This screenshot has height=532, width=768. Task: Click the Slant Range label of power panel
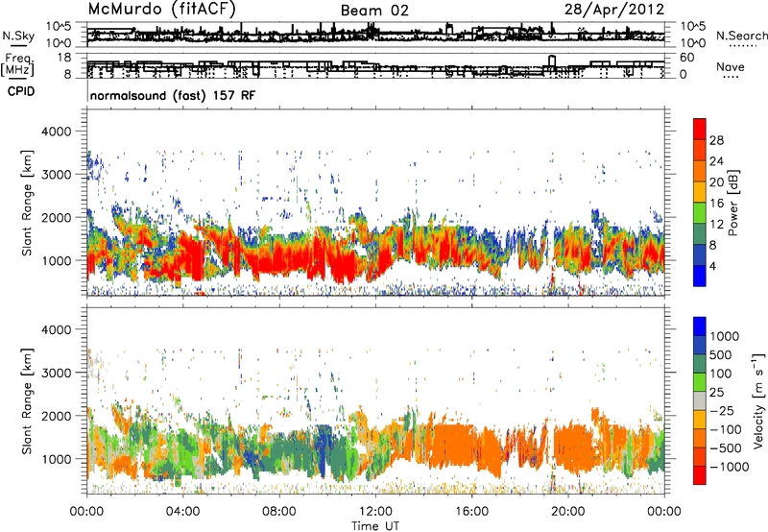pyautogui.click(x=27, y=203)
